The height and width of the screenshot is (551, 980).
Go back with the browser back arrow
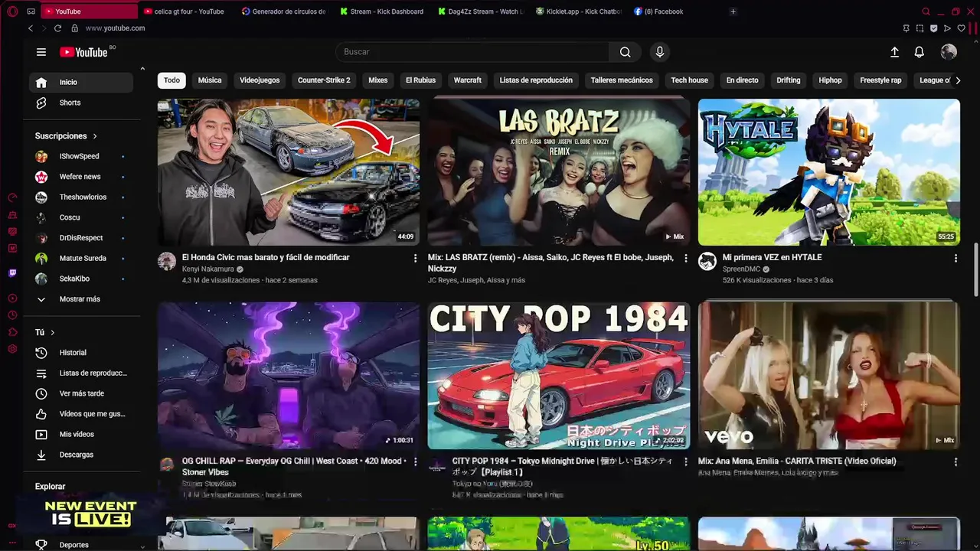pos(31,28)
